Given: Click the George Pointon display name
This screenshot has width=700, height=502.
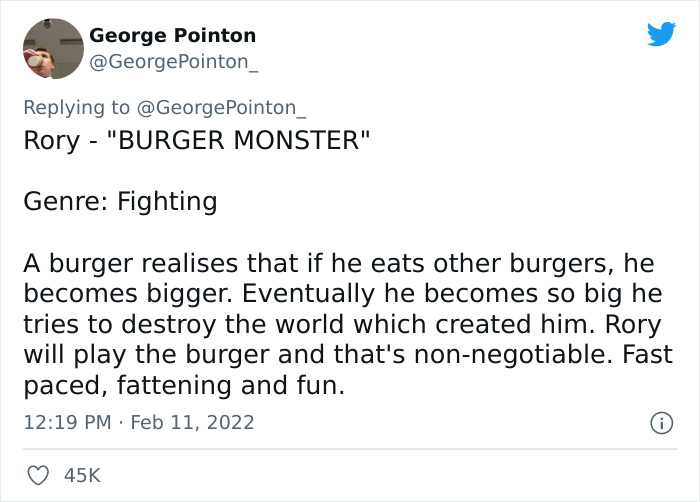Looking at the screenshot, I should pos(172,35).
